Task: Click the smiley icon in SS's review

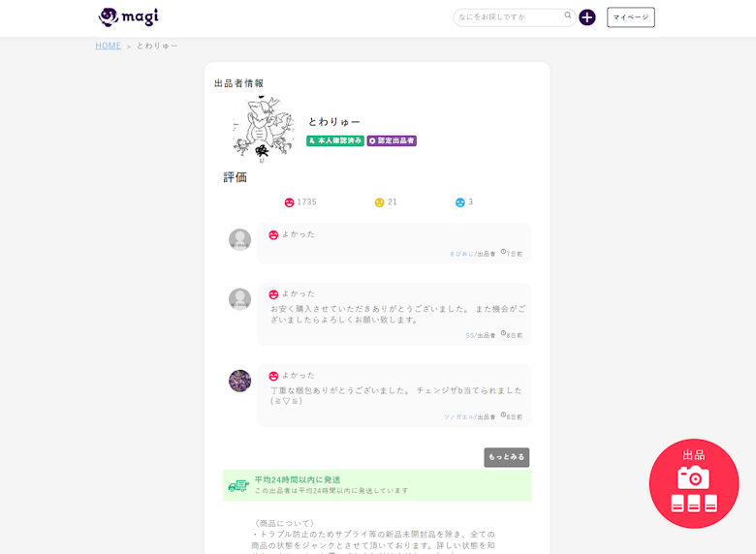Action: click(x=273, y=294)
